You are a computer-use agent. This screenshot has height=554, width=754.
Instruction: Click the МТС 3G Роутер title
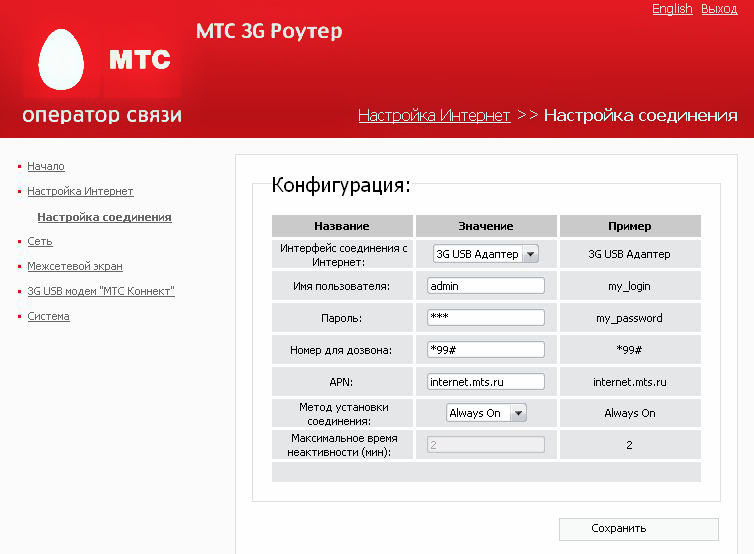(x=269, y=31)
